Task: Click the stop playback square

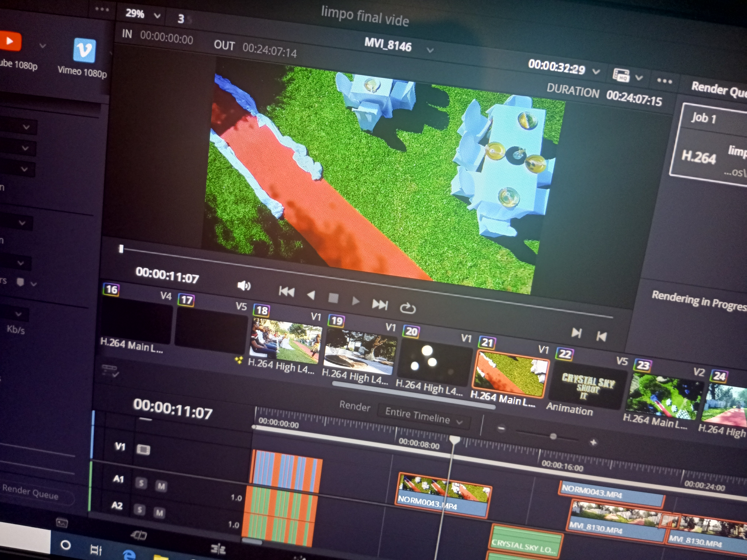Action: click(x=333, y=298)
